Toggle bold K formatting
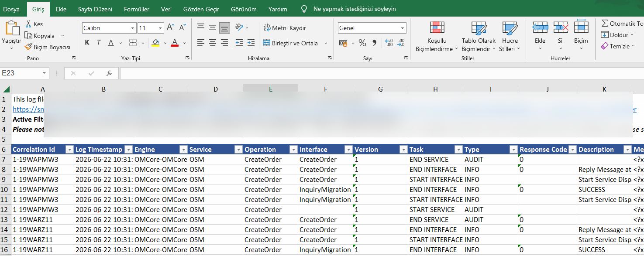This screenshot has width=644, height=256. 87,43
